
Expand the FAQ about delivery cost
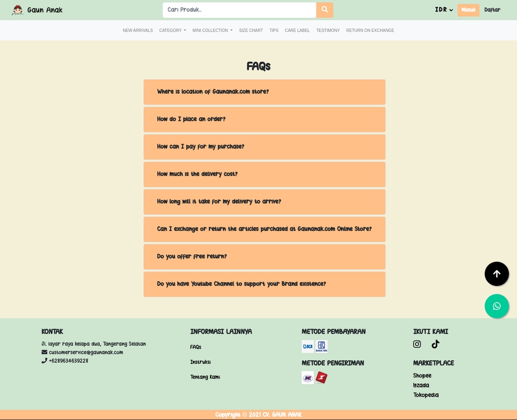264,174
